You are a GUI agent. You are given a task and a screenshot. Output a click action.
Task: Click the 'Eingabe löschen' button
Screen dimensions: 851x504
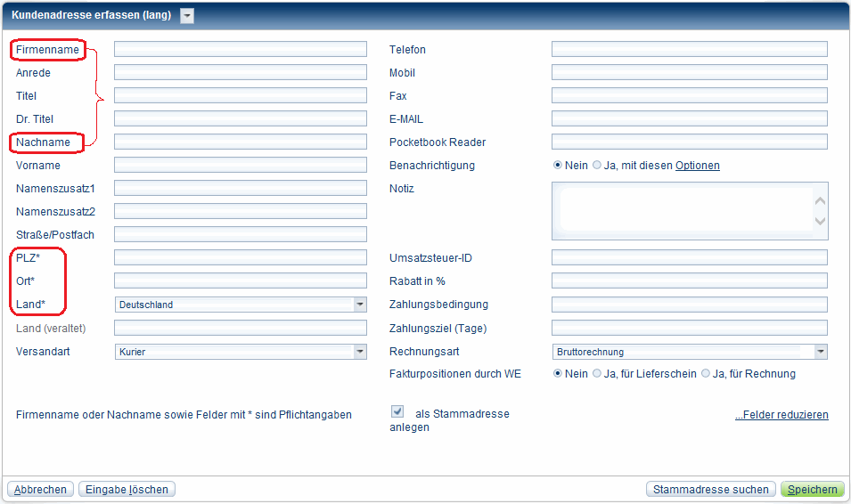[127, 489]
